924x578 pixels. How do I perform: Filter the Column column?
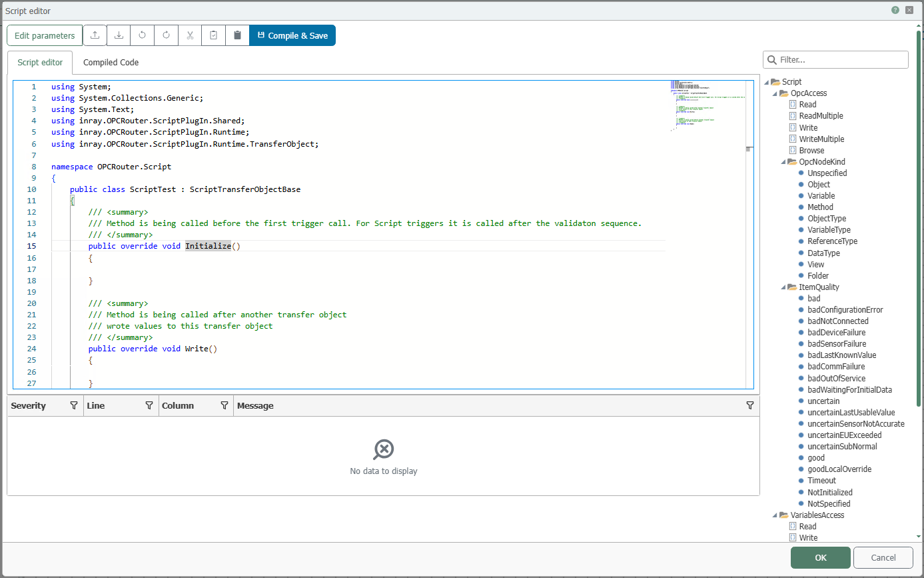225,405
